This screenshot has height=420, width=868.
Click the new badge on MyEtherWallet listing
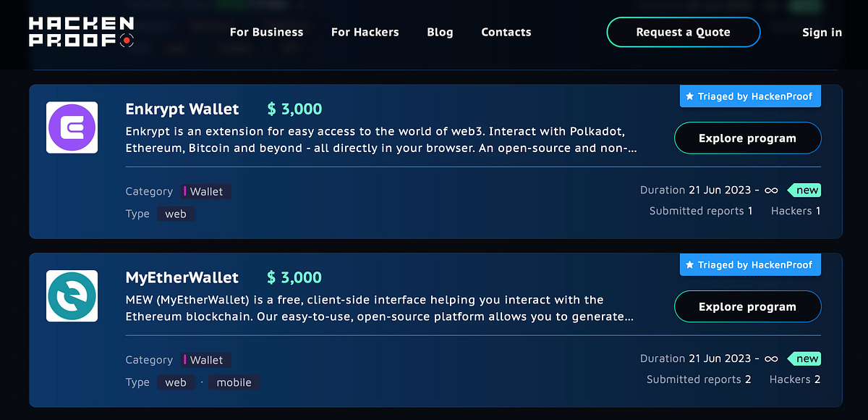804,358
